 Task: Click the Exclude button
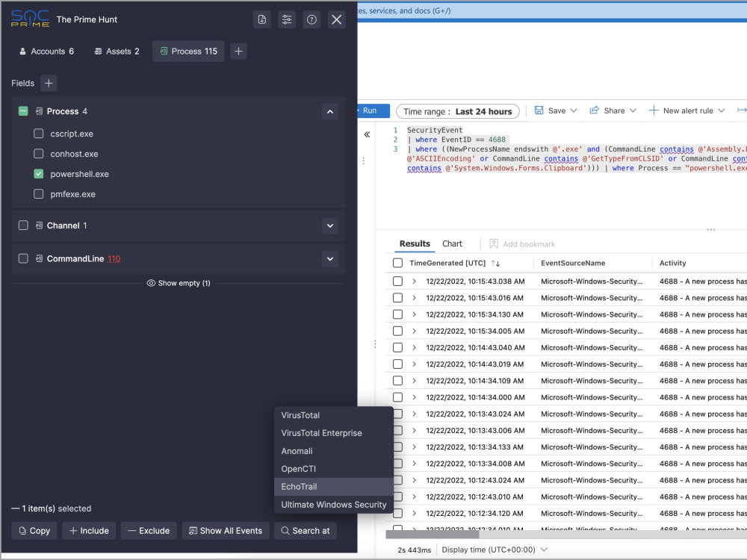tap(149, 531)
